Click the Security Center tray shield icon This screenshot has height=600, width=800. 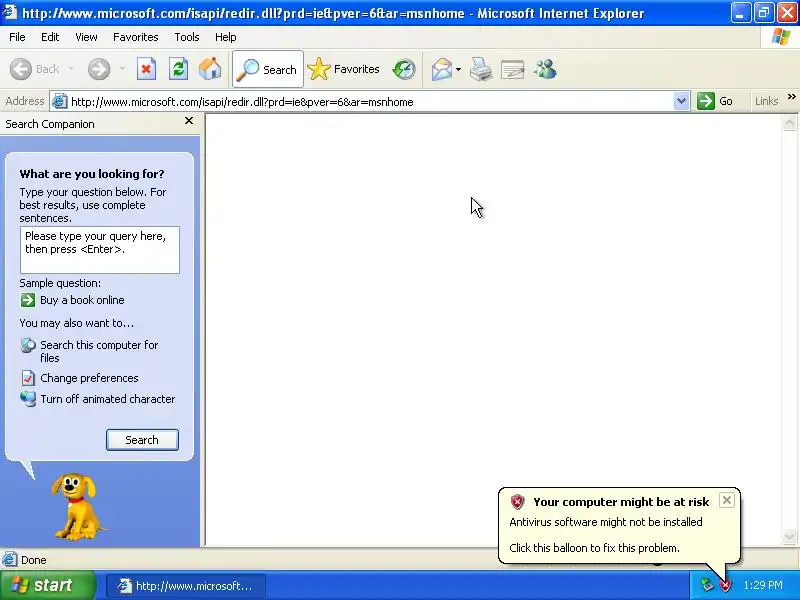click(724, 585)
